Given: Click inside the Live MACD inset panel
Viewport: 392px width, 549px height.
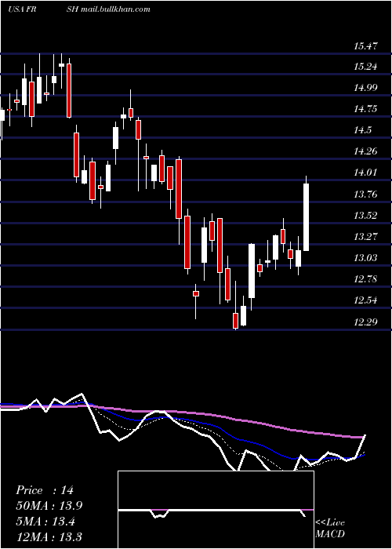Looking at the screenshot, I should 216,510.
